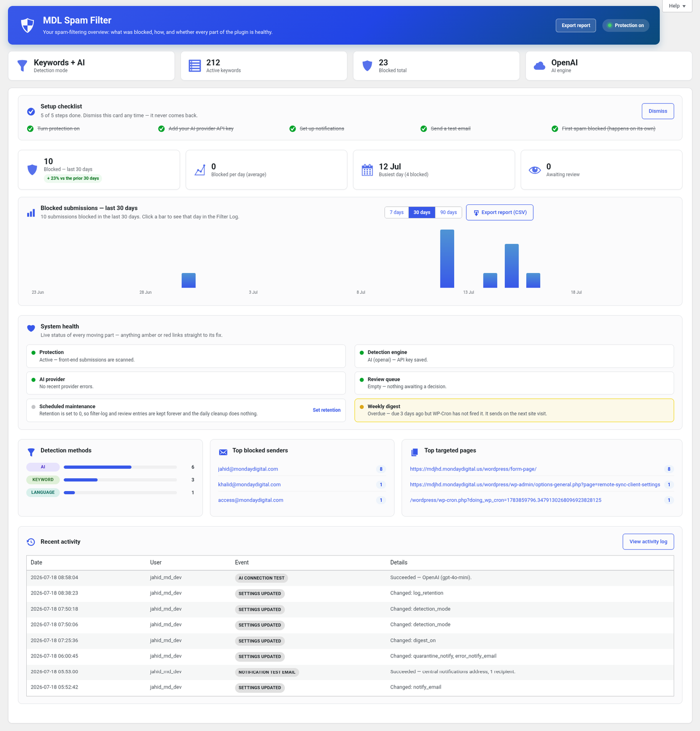
Task: Click the funnel icon beside Detection methods
Action: click(31, 452)
